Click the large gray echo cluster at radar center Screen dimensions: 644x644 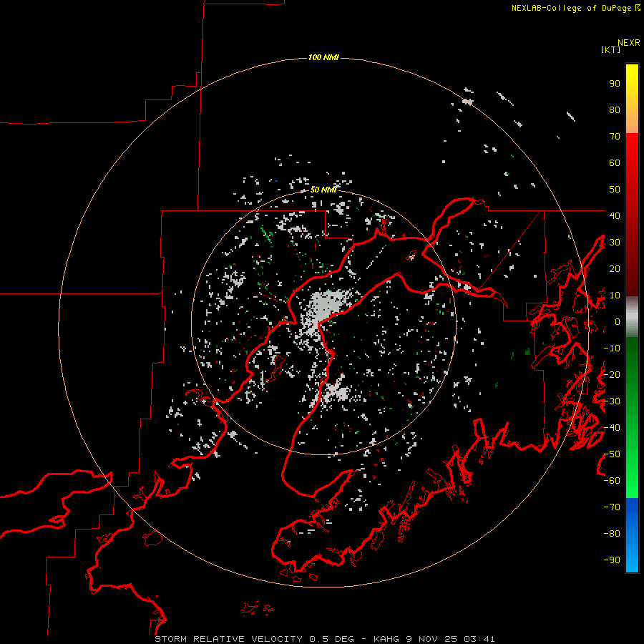326,306
